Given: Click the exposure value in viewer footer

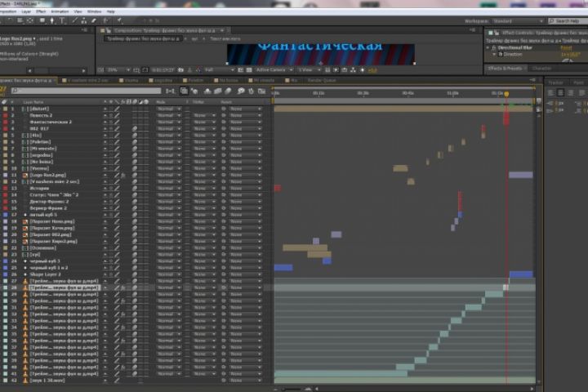Looking at the screenshot, I should pos(372,70).
